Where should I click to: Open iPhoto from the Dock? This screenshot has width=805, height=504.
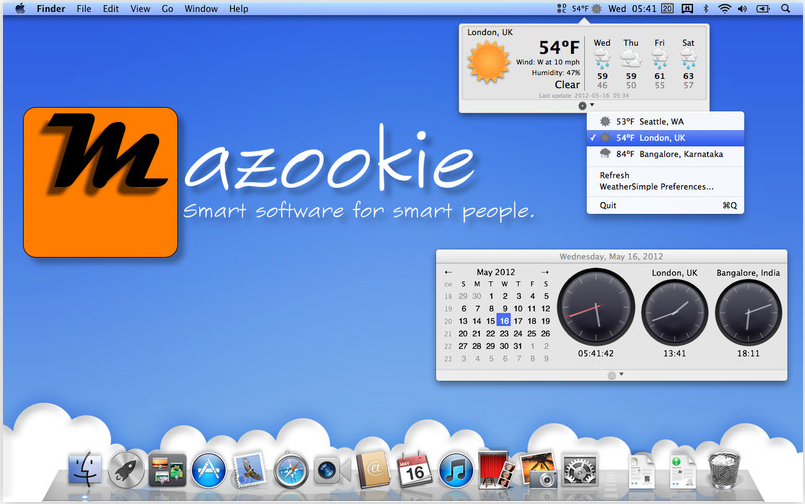tap(538, 470)
